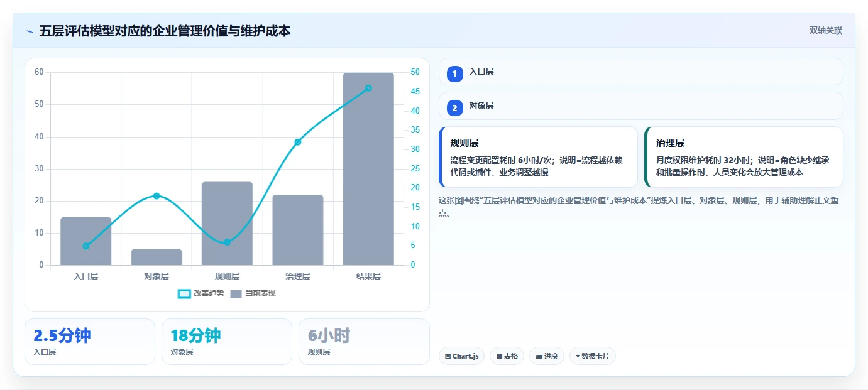
Task: Click the 结果层 bar in the chart
Action: tap(368, 169)
